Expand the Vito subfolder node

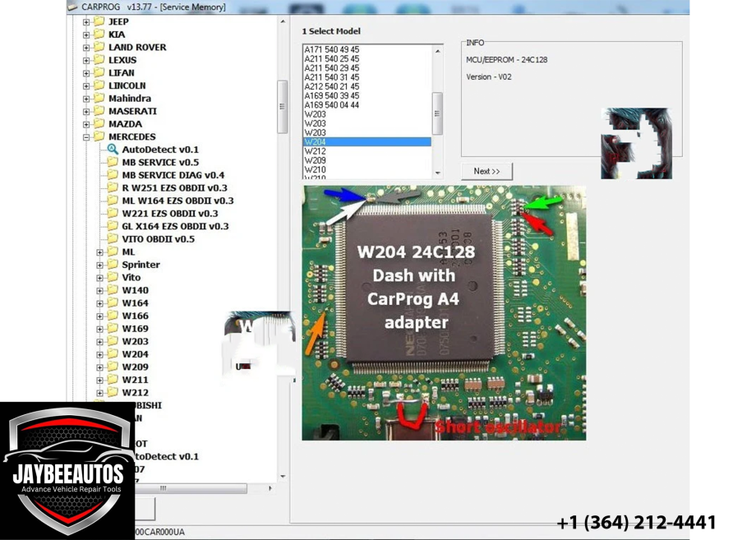pyautogui.click(x=99, y=278)
